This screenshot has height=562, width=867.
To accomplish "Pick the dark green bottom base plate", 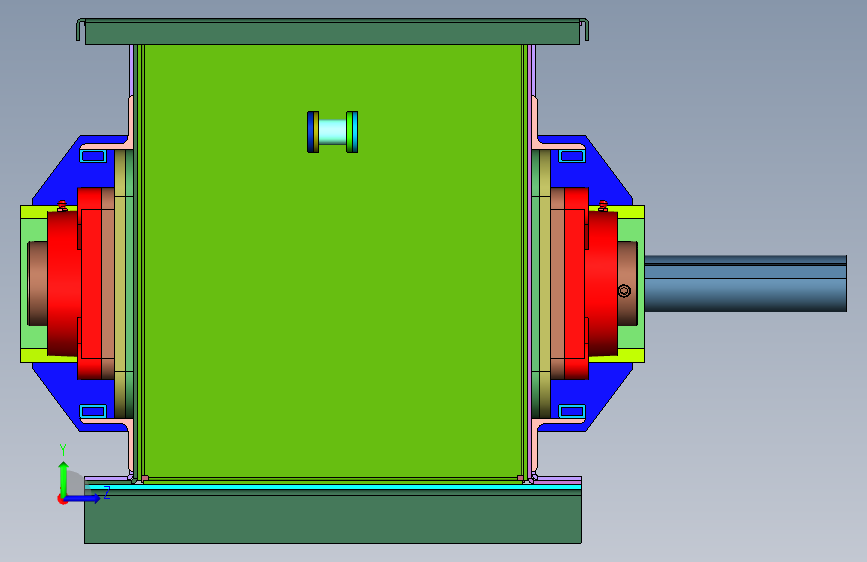I will [x=332, y=518].
